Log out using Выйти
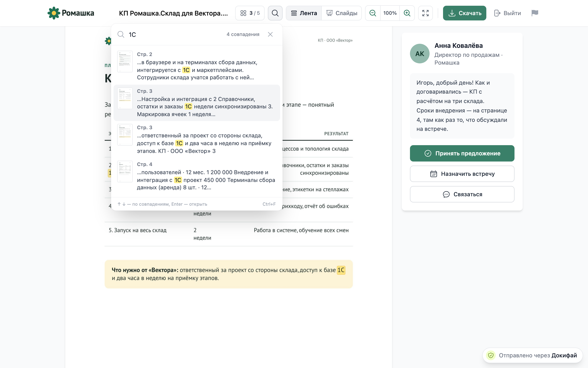This screenshot has width=588, height=368. 508,13
